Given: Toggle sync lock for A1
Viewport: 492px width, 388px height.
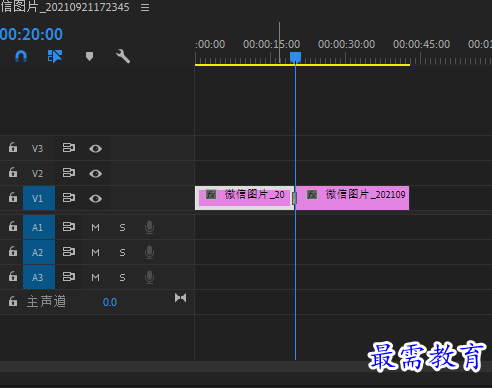Looking at the screenshot, I should pos(69,227).
